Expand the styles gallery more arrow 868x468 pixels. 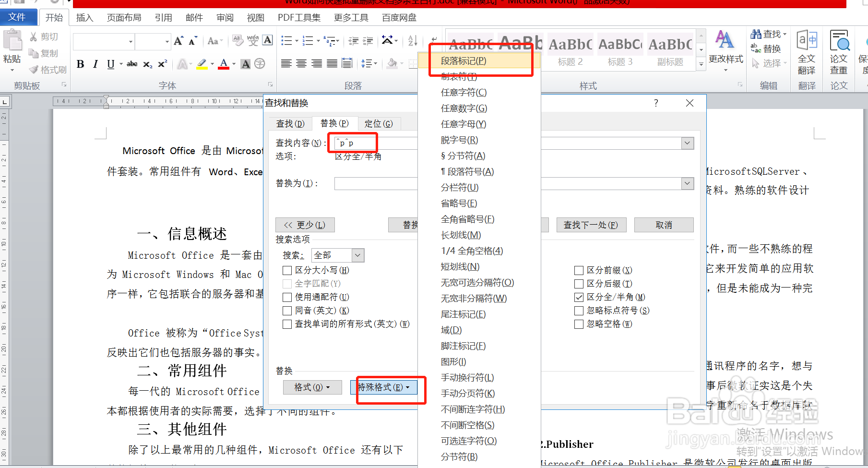click(x=701, y=64)
